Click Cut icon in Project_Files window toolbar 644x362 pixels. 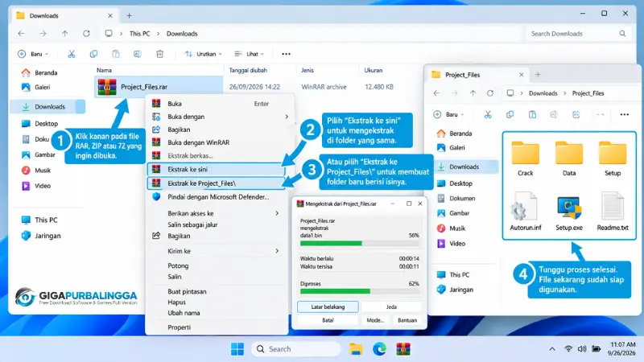tap(488, 114)
